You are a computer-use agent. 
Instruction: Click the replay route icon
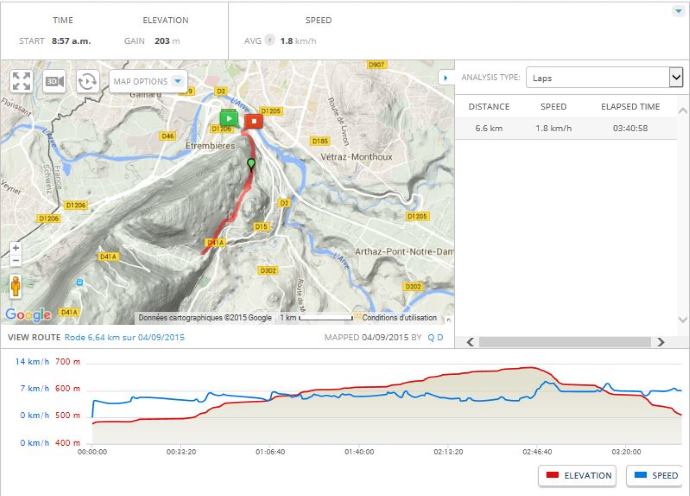point(87,82)
